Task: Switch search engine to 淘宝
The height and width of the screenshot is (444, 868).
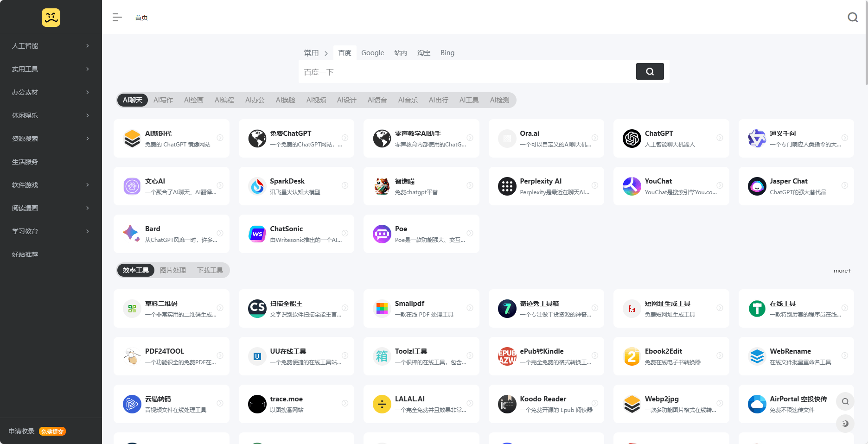Action: (x=424, y=53)
